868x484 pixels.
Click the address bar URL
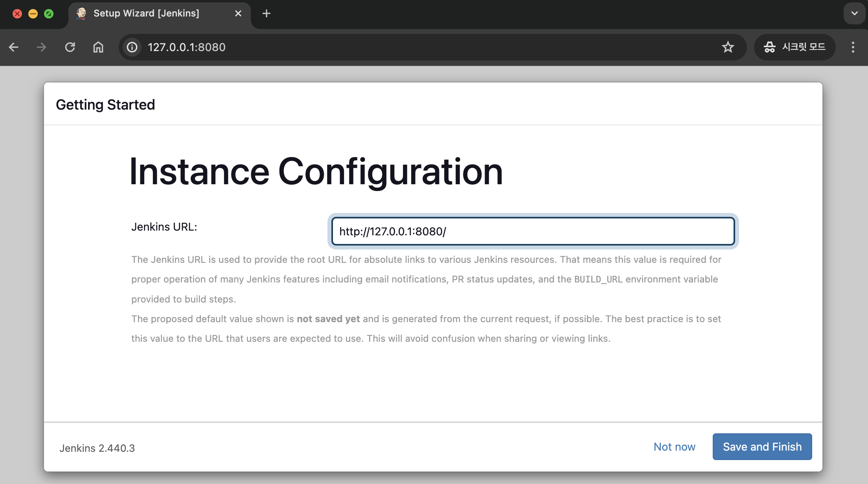point(187,47)
